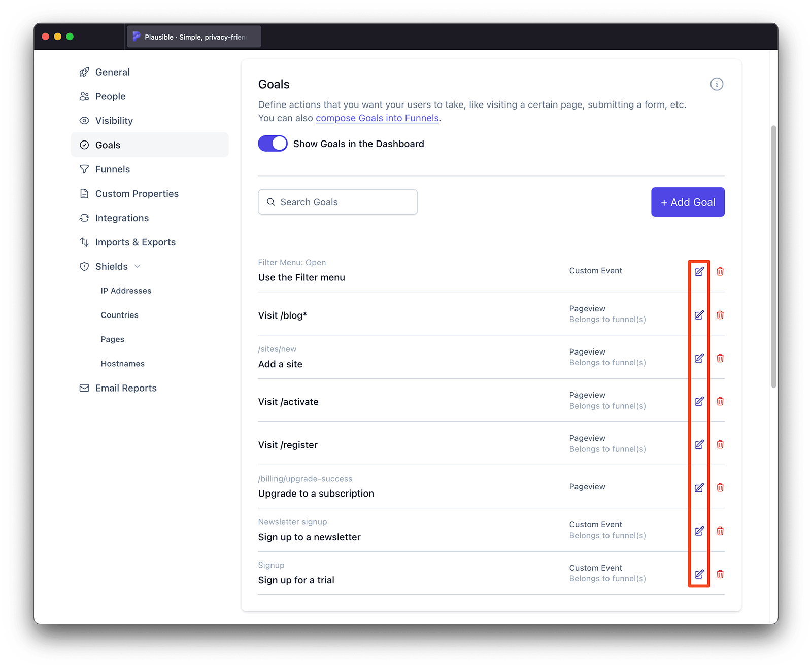This screenshot has width=812, height=669.
Task: Click trash icon for Visit /activate goal
Action: tap(720, 401)
